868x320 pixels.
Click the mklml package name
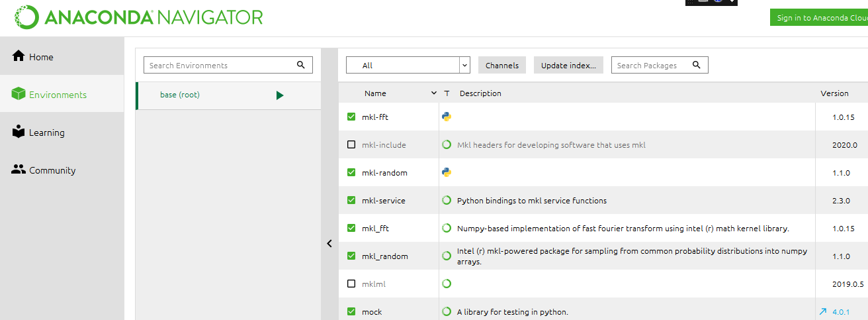pyautogui.click(x=374, y=284)
